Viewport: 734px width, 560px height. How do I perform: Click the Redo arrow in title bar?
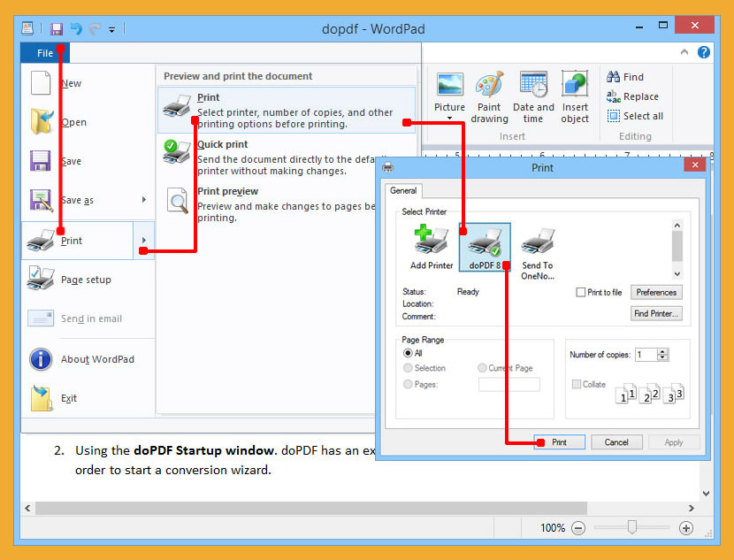(x=95, y=29)
